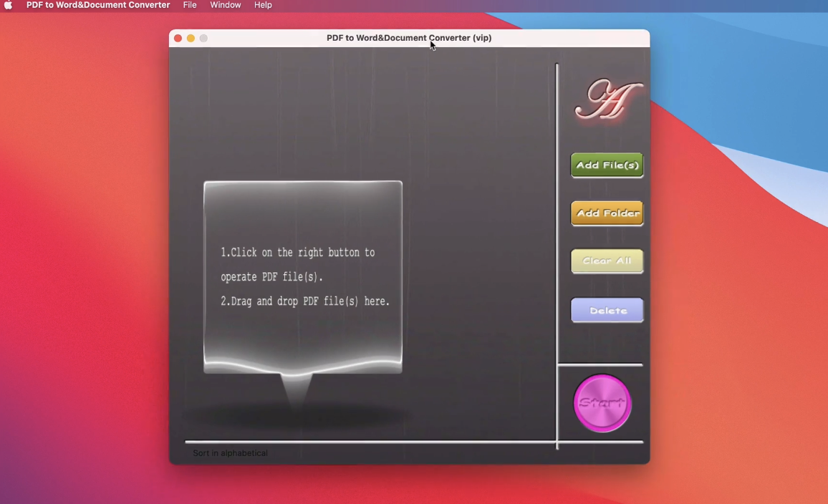Open the Help menu
This screenshot has height=504, width=828.
(263, 5)
